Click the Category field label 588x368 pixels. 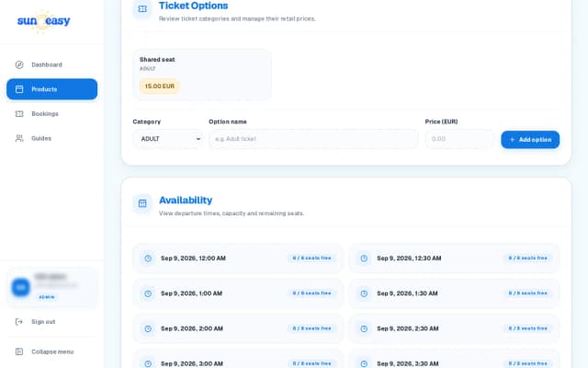pyautogui.click(x=147, y=121)
